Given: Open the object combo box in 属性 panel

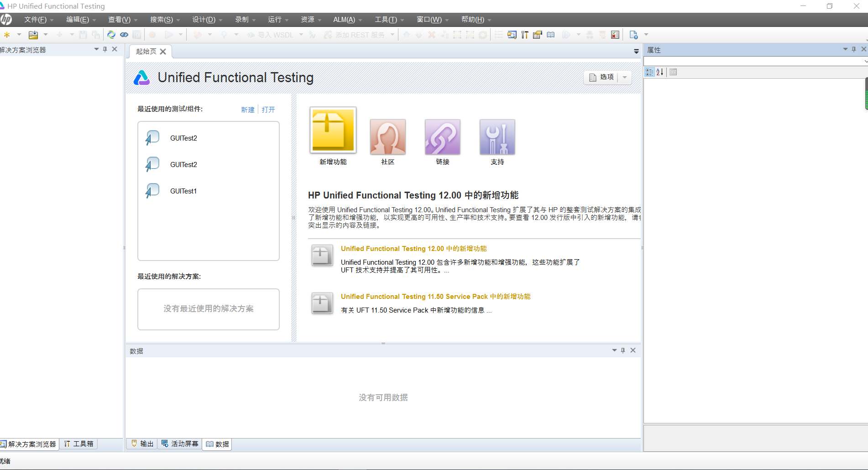Looking at the screenshot, I should point(756,61).
